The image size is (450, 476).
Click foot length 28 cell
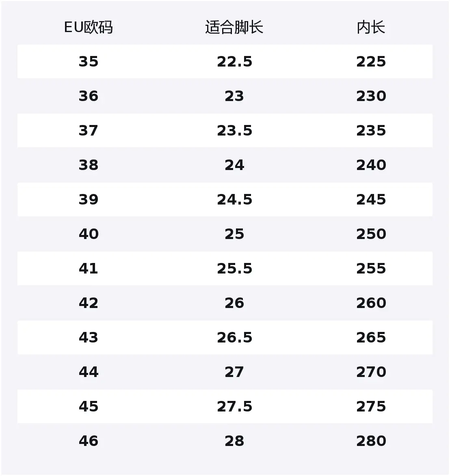click(x=234, y=441)
